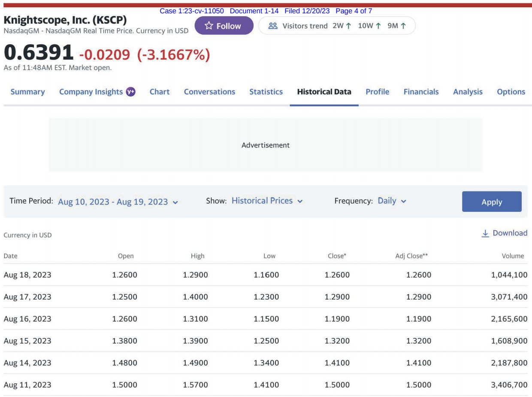The image size is (532, 397).
Task: Switch to the Summary tab
Action: tap(27, 92)
